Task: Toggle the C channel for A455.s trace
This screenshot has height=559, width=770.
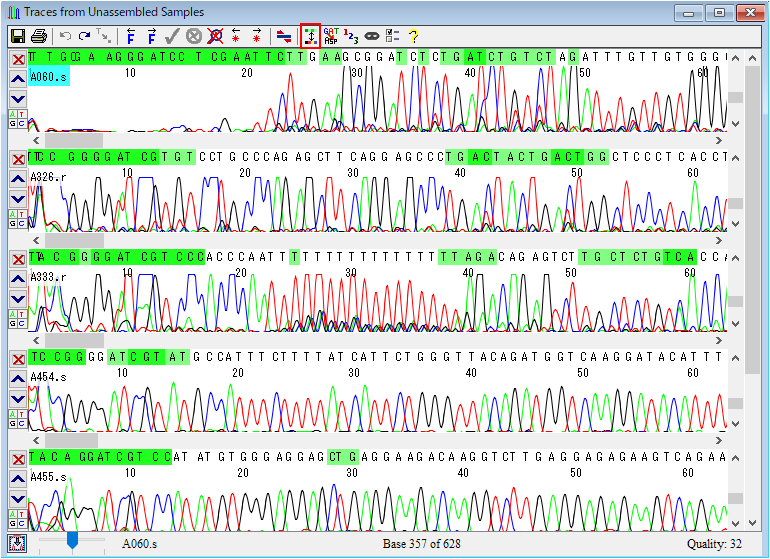Action: point(22,523)
